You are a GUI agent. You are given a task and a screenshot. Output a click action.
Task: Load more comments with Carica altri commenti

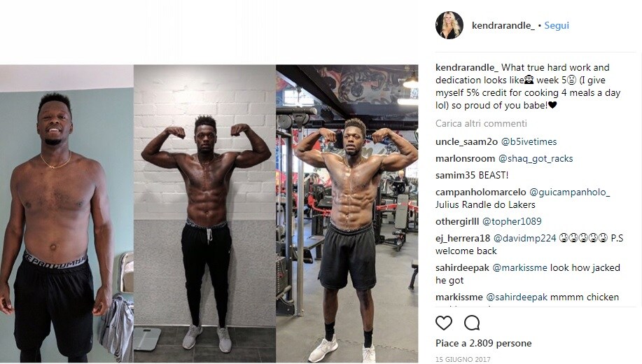pos(481,123)
